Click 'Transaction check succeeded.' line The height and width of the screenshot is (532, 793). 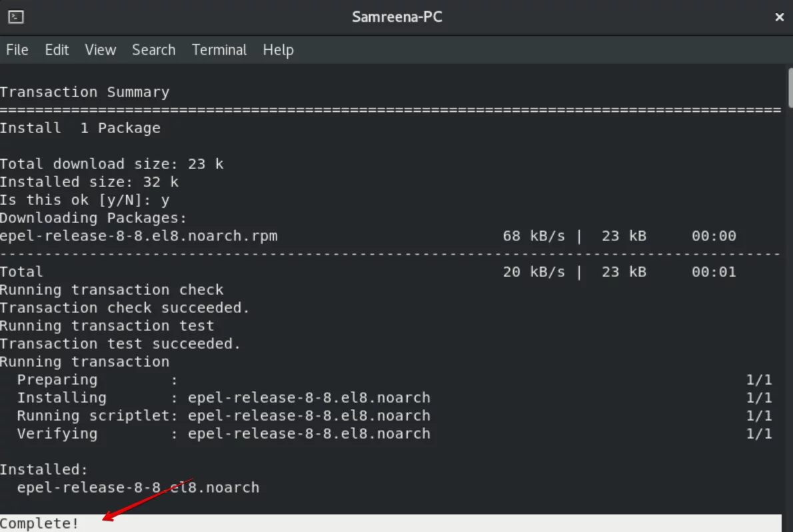point(125,308)
